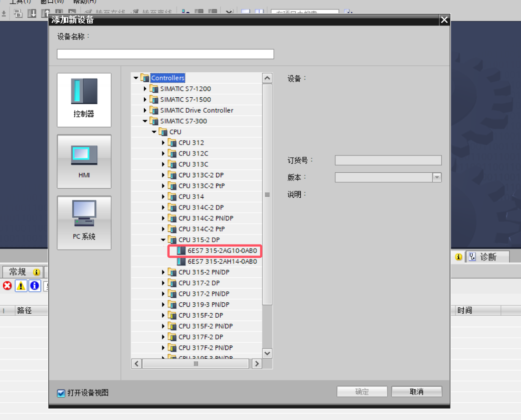Viewport: 521px width, 420px height.
Task: Select the 控制器 controller device category
Action: coord(84,100)
